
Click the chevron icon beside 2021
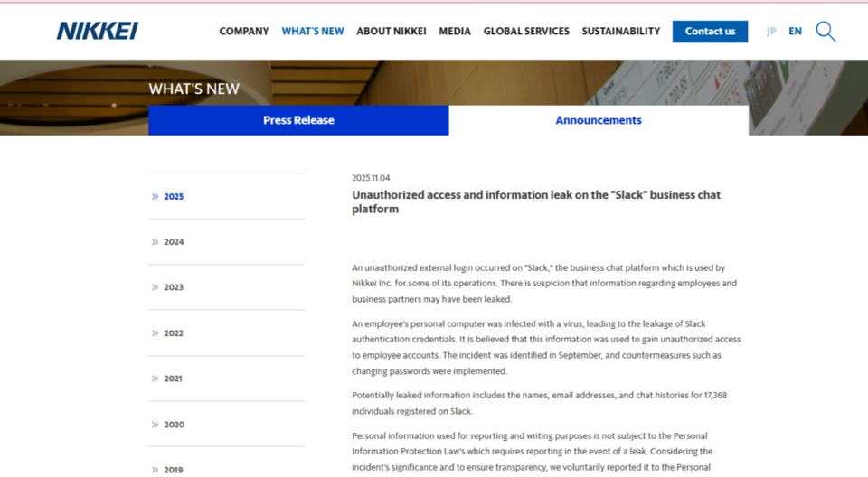[x=156, y=379]
